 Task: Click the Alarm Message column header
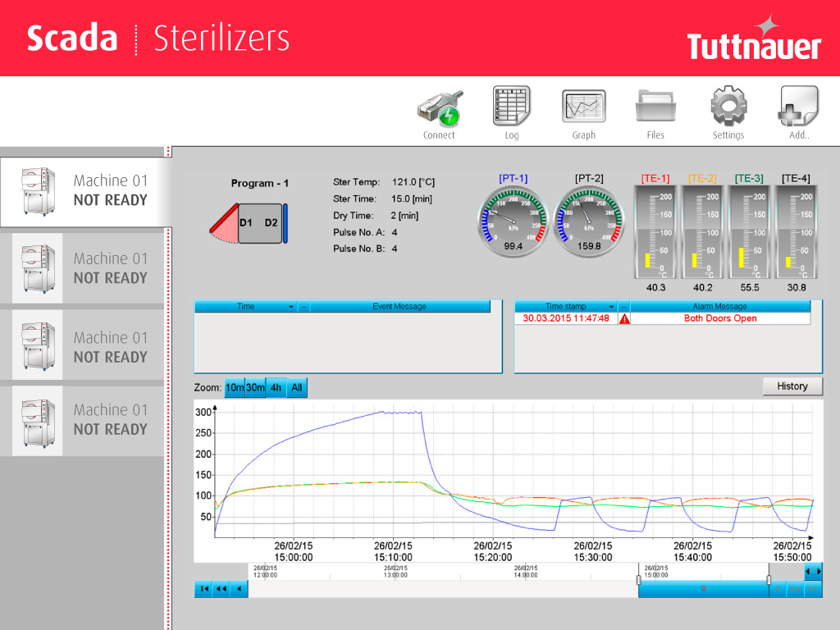click(719, 307)
